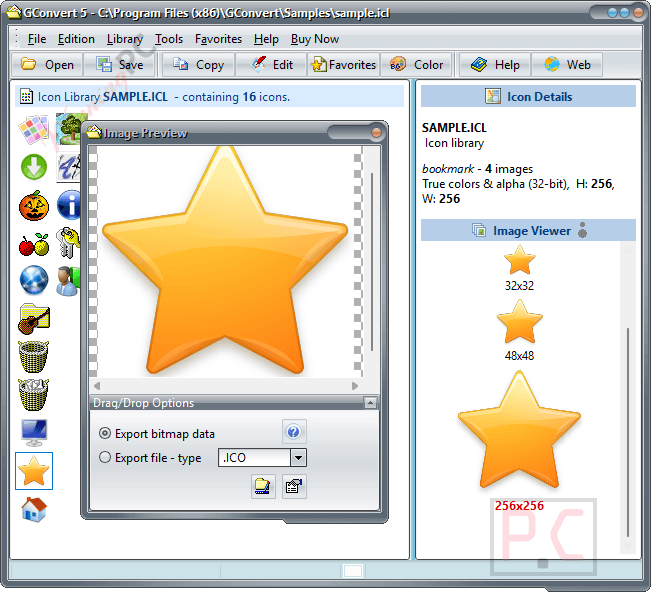This screenshot has width=651, height=592.
Task: Collapse the Drag/Drop Options panel
Action: (x=370, y=402)
